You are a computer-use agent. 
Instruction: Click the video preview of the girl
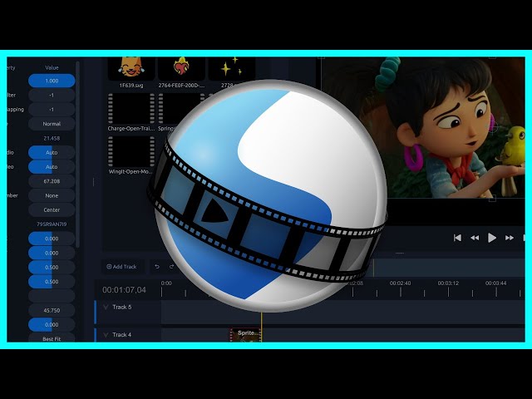tap(422, 127)
